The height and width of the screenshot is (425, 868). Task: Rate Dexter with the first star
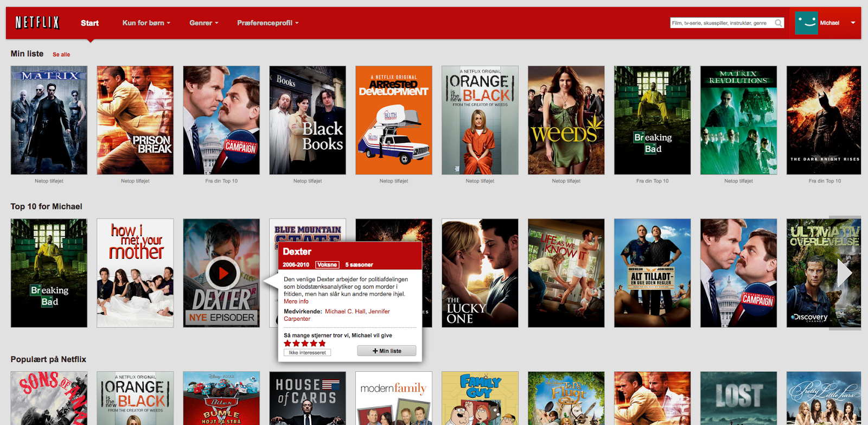coord(288,344)
